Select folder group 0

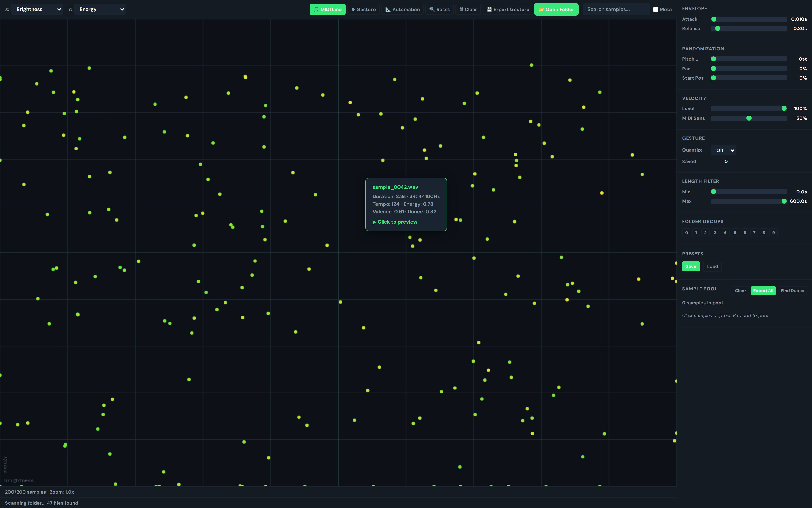point(687,232)
